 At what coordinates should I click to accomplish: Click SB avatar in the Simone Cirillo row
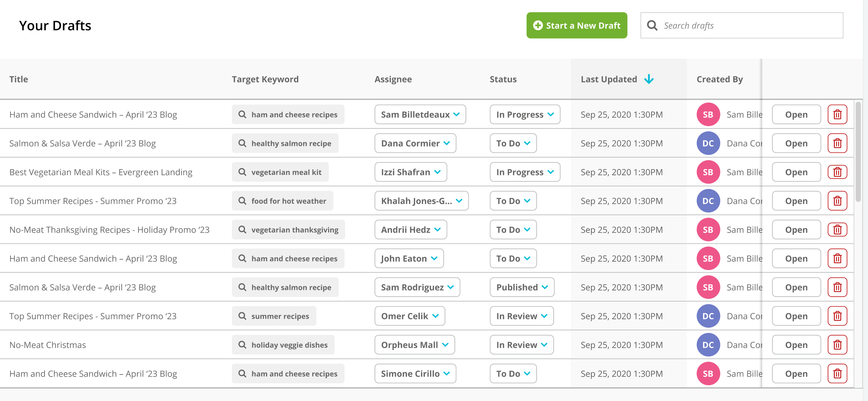point(708,374)
